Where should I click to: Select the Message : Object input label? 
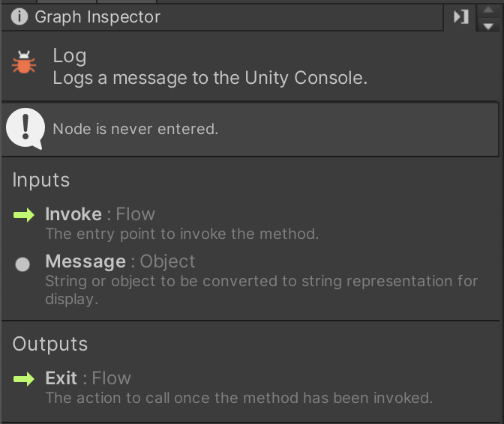[120, 261]
